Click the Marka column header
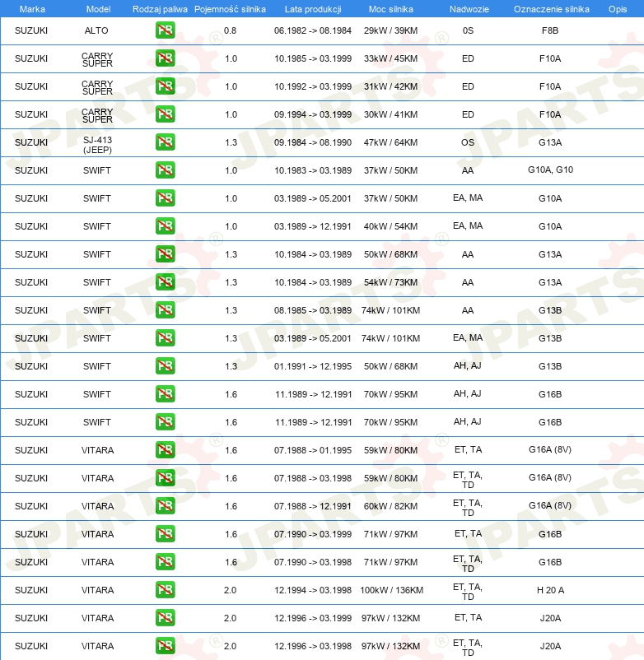Image resolution: width=644 pixels, height=660 pixels. point(32,9)
